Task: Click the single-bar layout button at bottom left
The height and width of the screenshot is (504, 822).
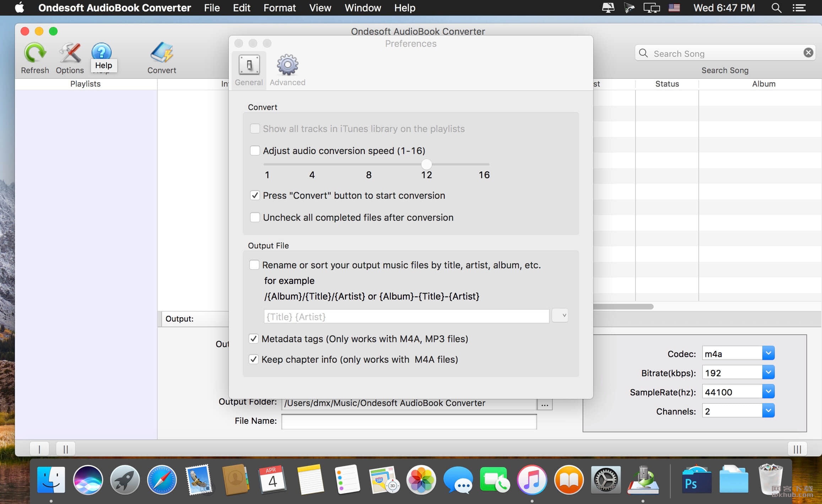Action: pos(39,449)
